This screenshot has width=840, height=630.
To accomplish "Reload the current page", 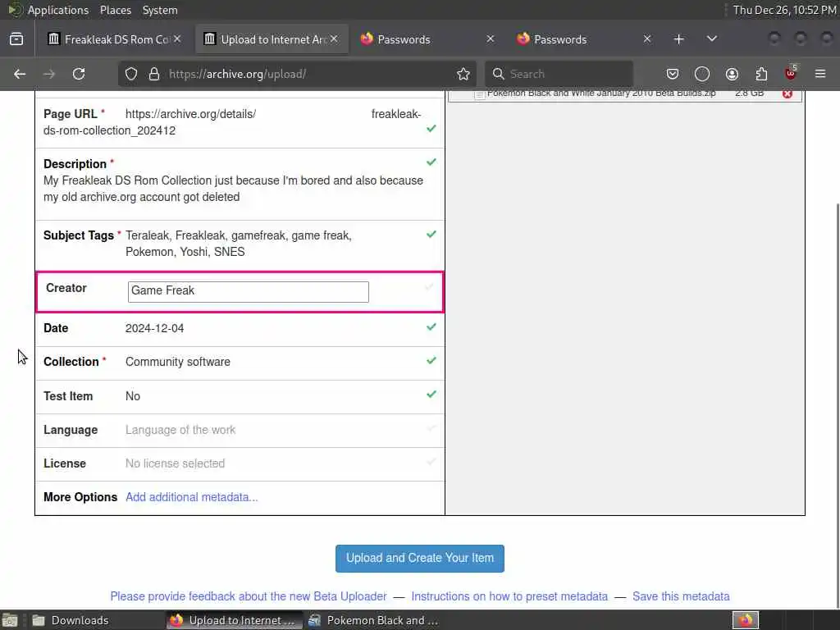I will coord(79,74).
